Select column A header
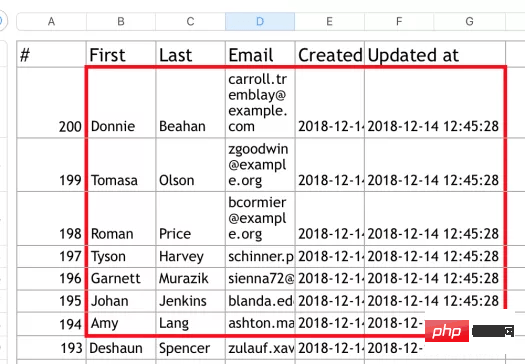The image size is (525, 364). pos(51,21)
